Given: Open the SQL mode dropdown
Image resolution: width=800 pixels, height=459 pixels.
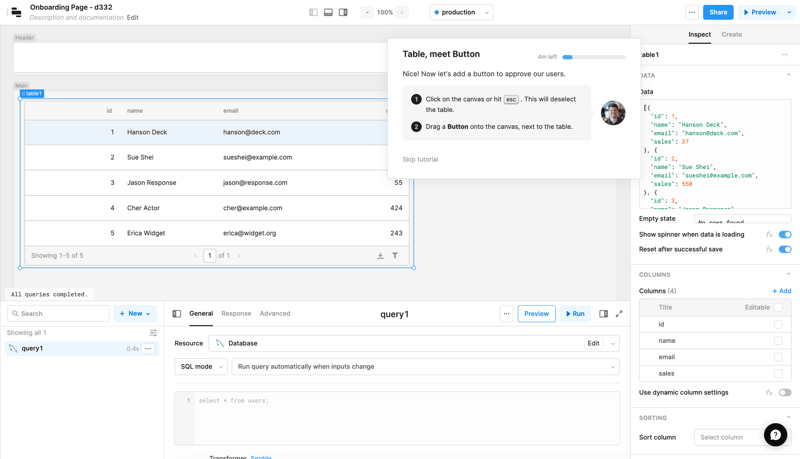Looking at the screenshot, I should click(201, 367).
